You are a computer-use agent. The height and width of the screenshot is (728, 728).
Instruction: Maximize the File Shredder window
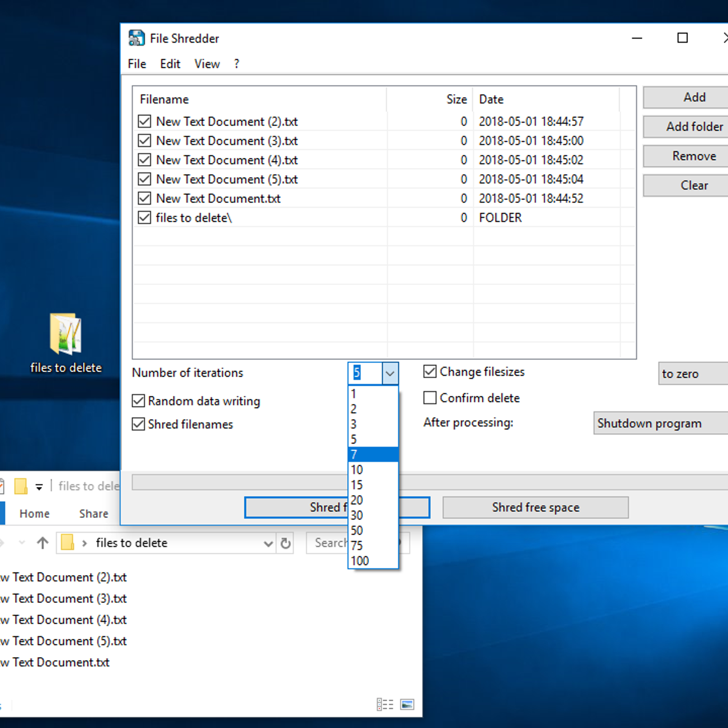pos(682,38)
